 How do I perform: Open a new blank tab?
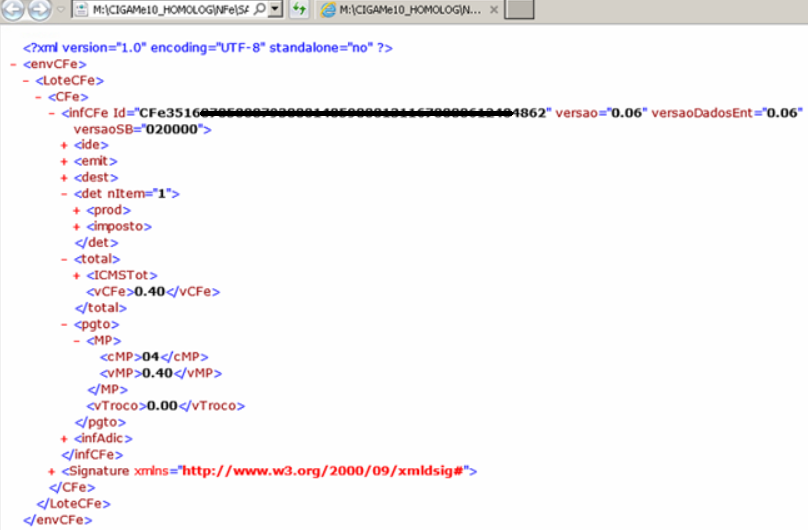click(519, 9)
